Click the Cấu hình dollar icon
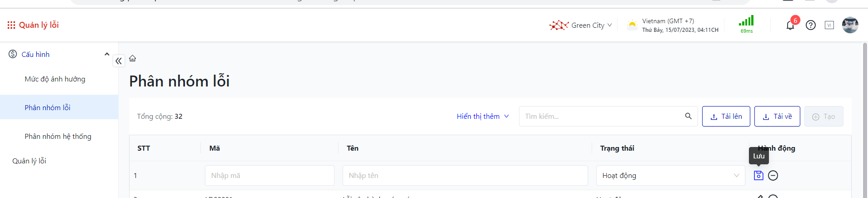 [x=13, y=54]
